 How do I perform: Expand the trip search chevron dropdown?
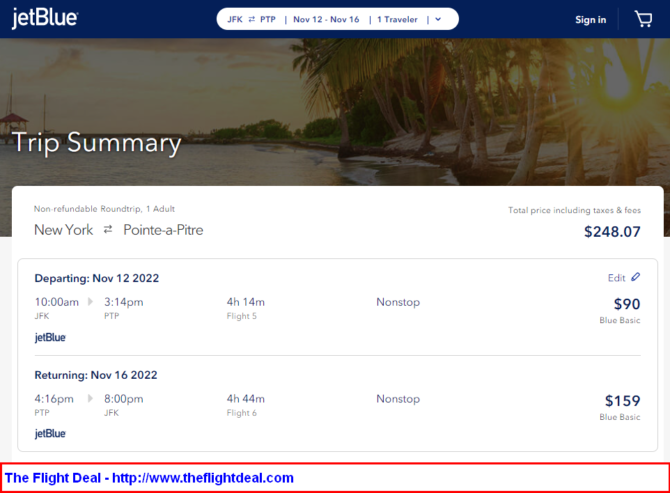click(x=438, y=19)
